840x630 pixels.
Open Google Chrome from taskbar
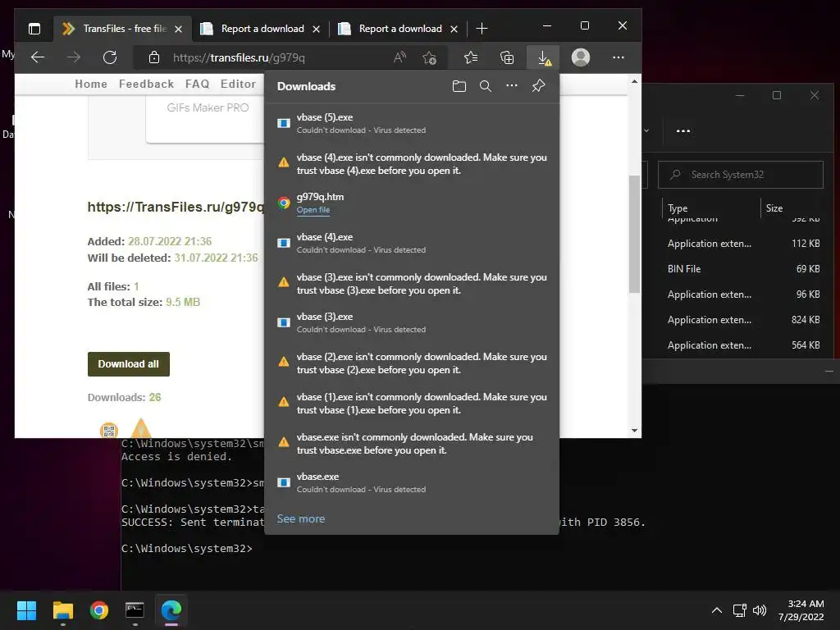coord(99,610)
